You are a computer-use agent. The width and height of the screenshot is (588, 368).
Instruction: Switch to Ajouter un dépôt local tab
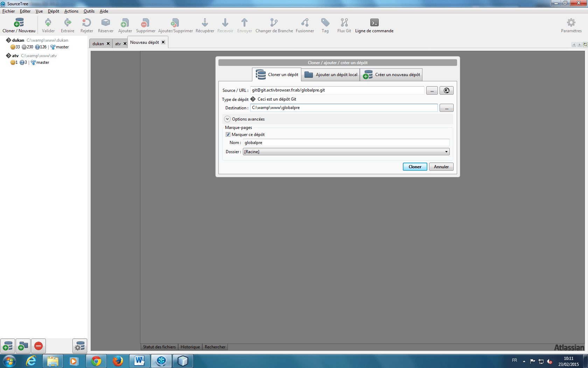(x=331, y=75)
